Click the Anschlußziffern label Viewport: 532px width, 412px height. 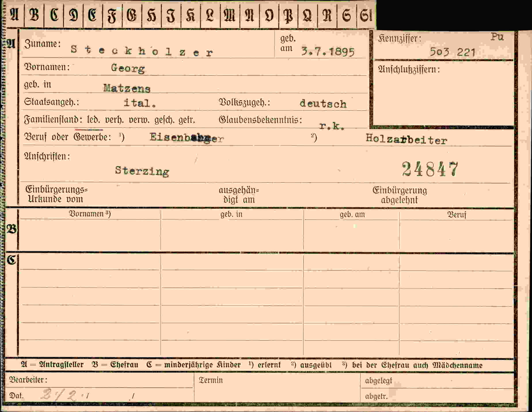[409, 70]
